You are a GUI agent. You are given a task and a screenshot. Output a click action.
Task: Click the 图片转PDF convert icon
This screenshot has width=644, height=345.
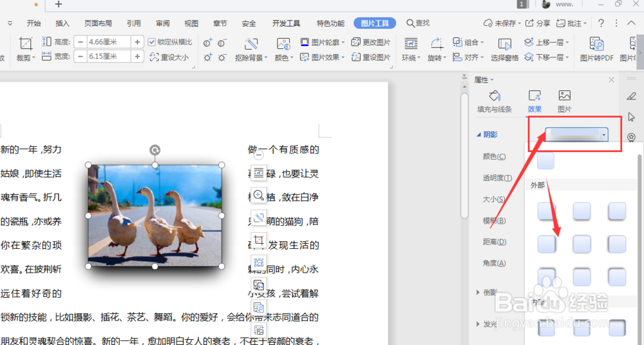tap(596, 48)
